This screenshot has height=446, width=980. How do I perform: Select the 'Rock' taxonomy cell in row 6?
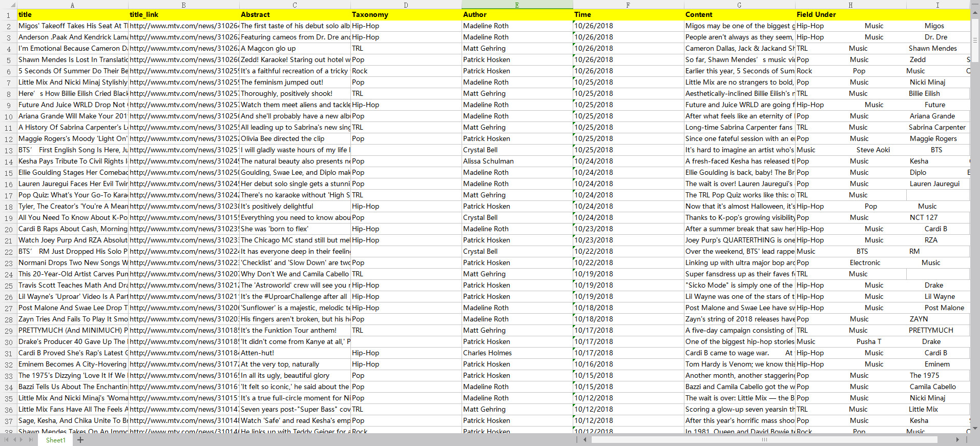coord(406,71)
